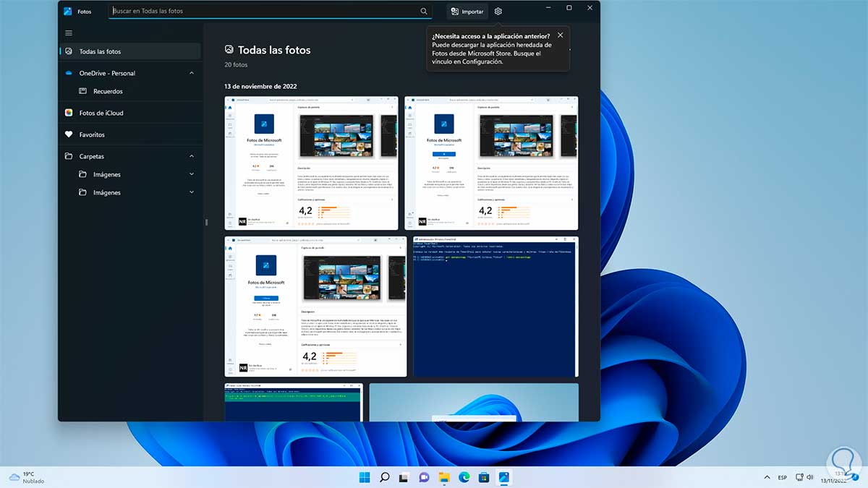Minimize the Fotos window

click(548, 7)
